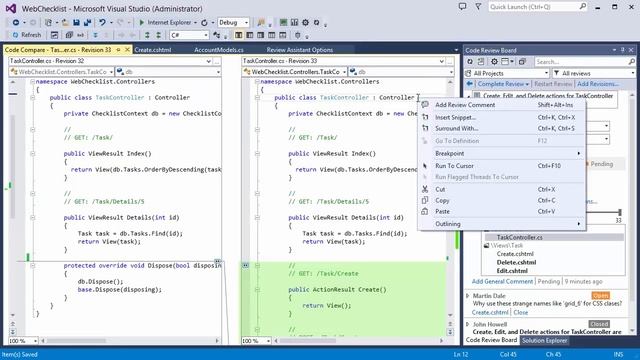Click the Save icon in main toolbar
This screenshot has height=360, width=640.
[76, 23]
